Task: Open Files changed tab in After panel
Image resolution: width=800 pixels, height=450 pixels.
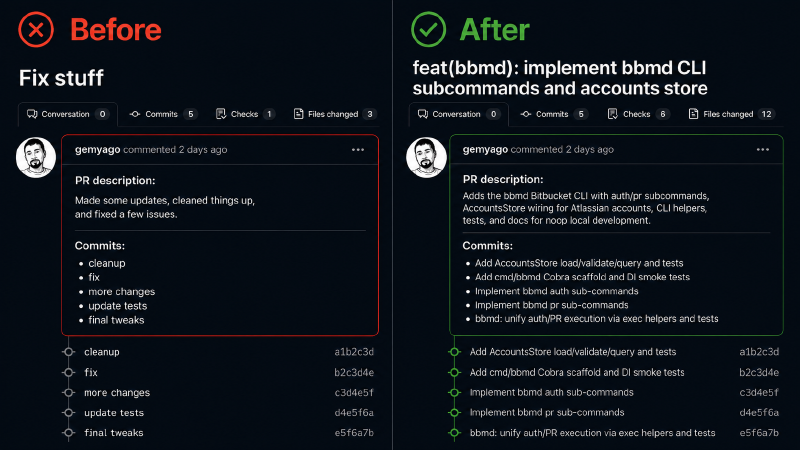Action: coord(731,114)
